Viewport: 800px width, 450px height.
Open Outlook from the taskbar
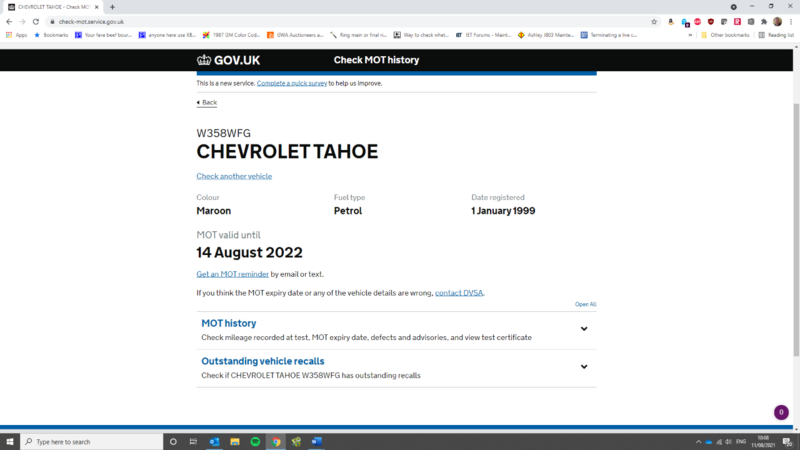pos(214,442)
